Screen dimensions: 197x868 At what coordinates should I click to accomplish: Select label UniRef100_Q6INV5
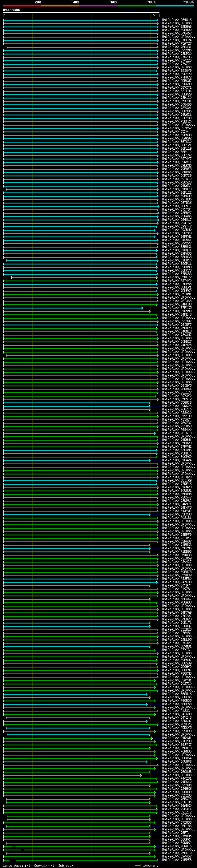[x=177, y=386]
